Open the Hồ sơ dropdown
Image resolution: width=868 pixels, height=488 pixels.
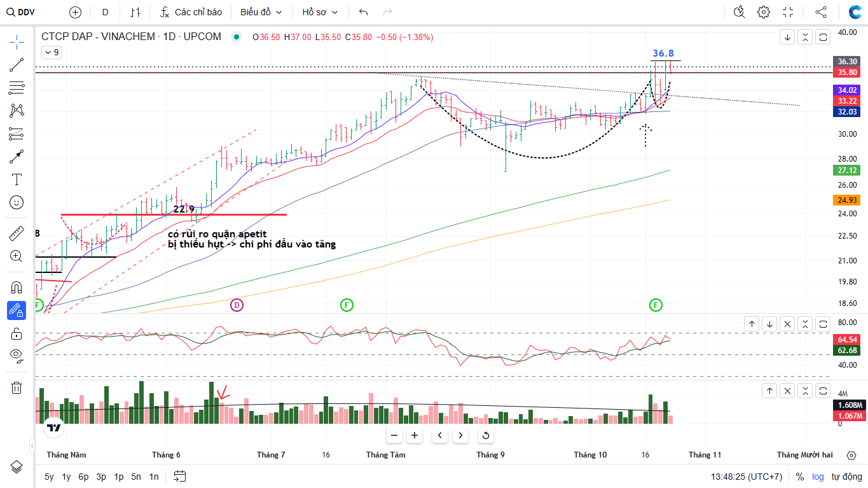pyautogui.click(x=320, y=12)
